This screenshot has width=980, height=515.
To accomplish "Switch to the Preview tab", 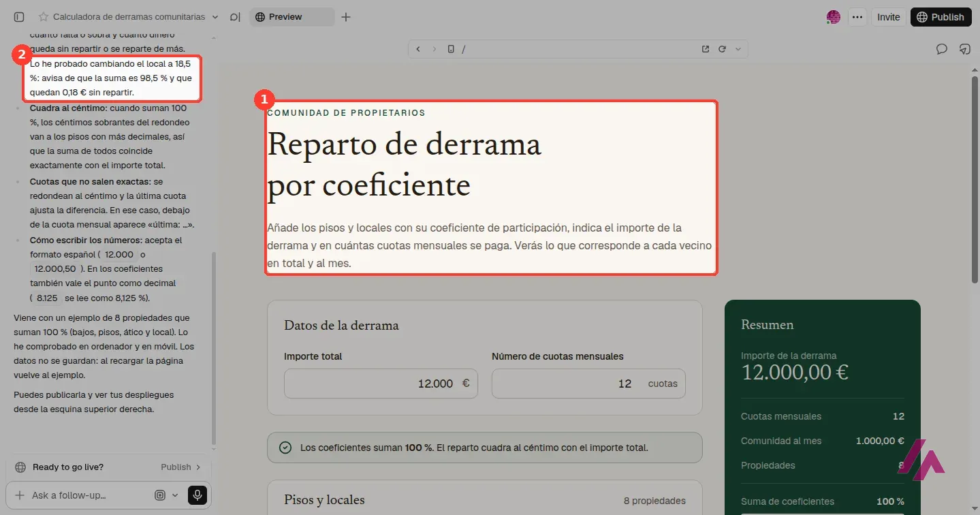I will 292,17.
